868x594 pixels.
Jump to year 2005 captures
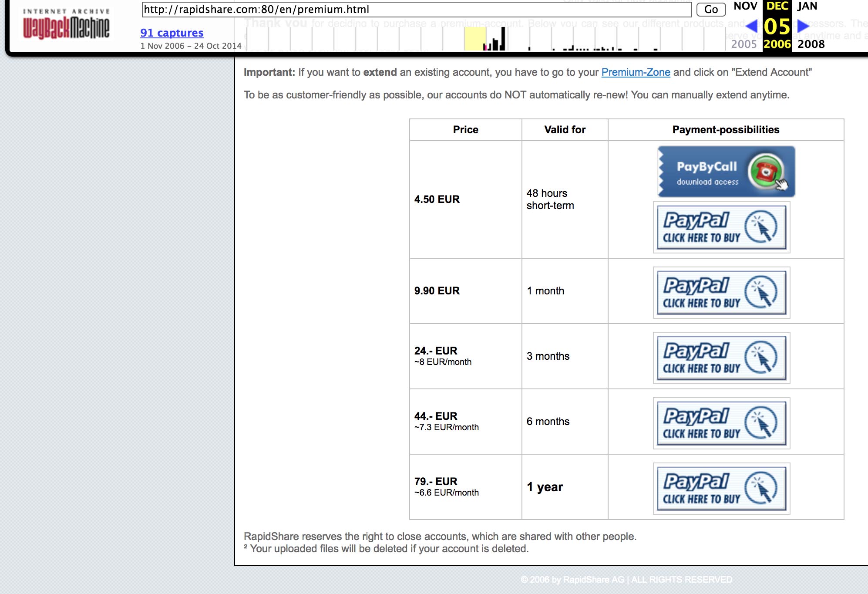(744, 44)
